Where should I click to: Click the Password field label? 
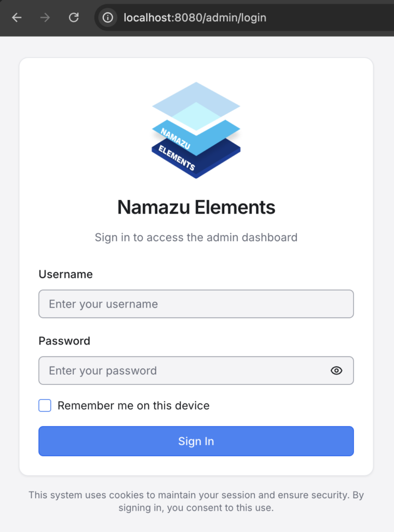[x=64, y=341]
